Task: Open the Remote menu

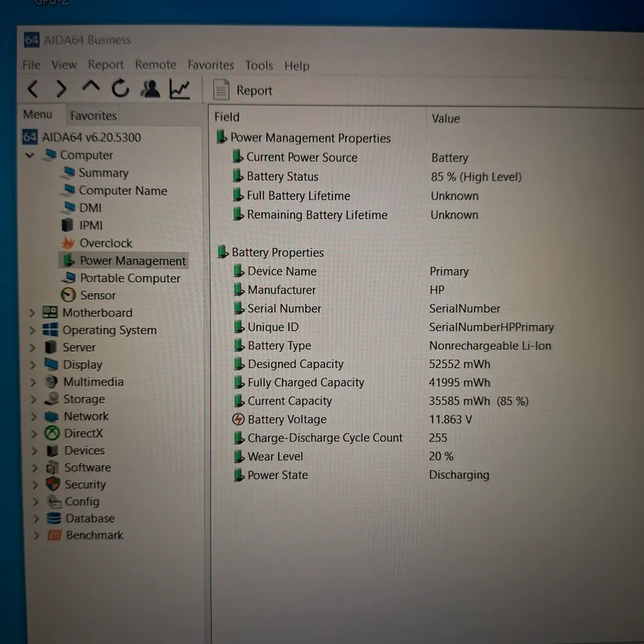Action: click(x=155, y=65)
